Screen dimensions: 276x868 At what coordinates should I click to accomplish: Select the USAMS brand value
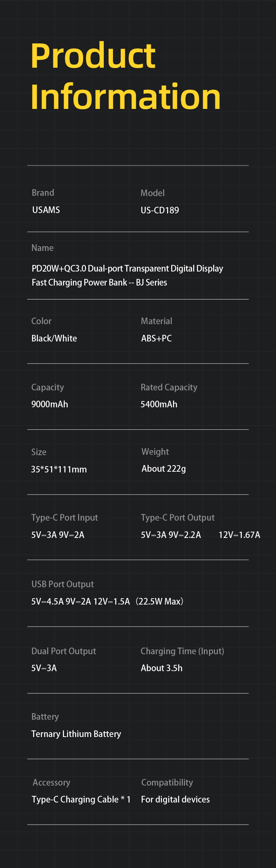pyautogui.click(x=46, y=210)
